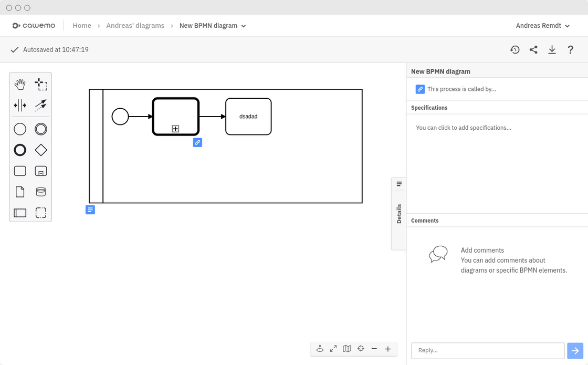
Task: Select the Space tool
Action: [20, 106]
